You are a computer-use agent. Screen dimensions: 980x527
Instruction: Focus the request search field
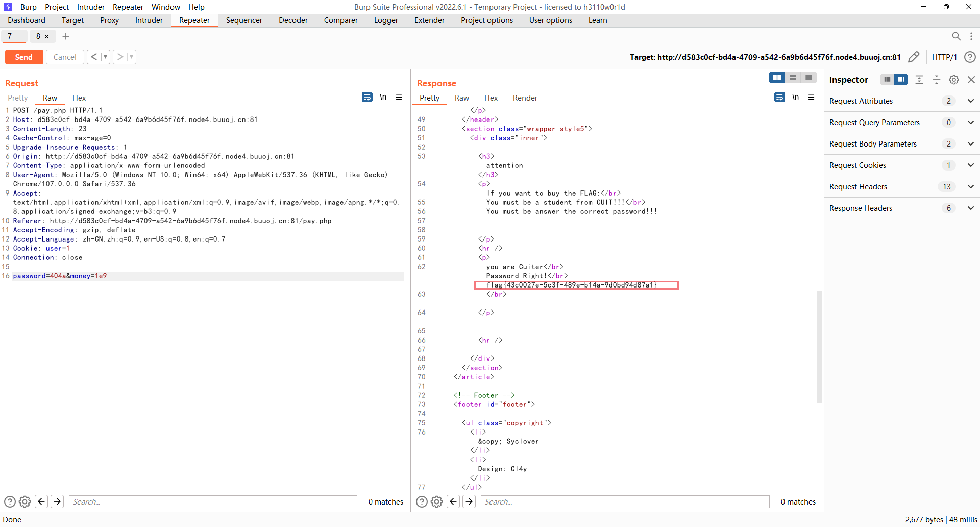click(213, 501)
